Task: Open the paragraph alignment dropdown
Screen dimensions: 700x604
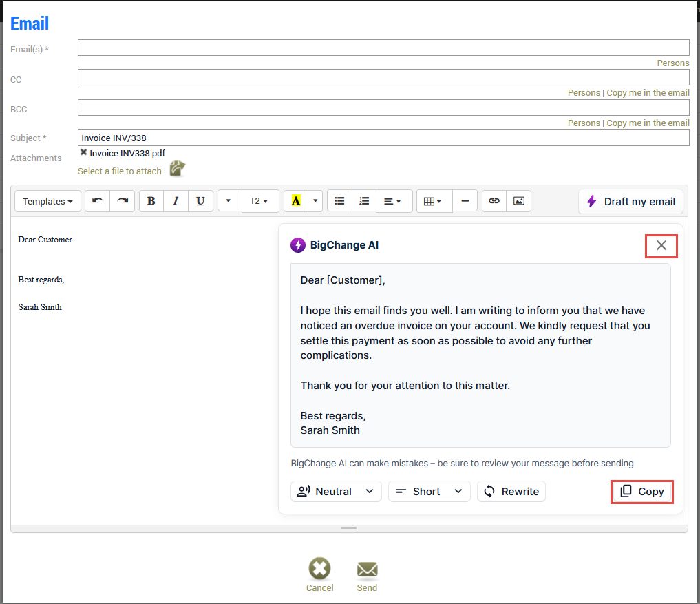Action: click(394, 201)
